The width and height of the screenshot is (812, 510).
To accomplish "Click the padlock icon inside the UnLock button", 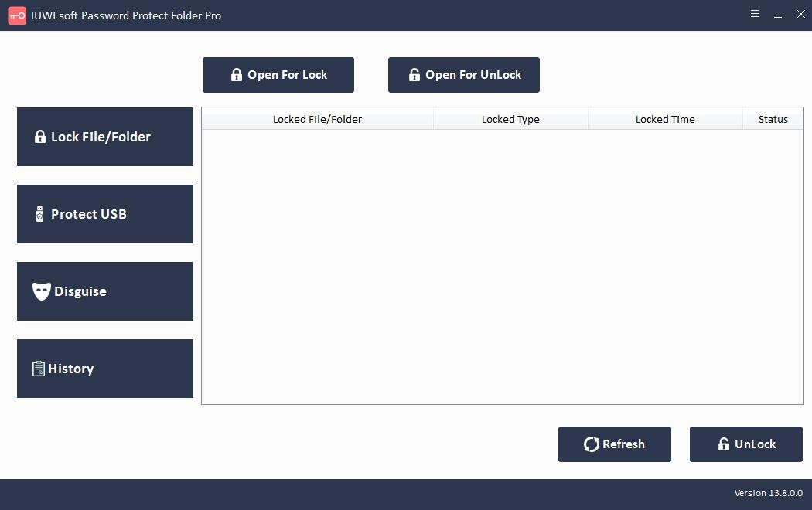I will pyautogui.click(x=724, y=444).
